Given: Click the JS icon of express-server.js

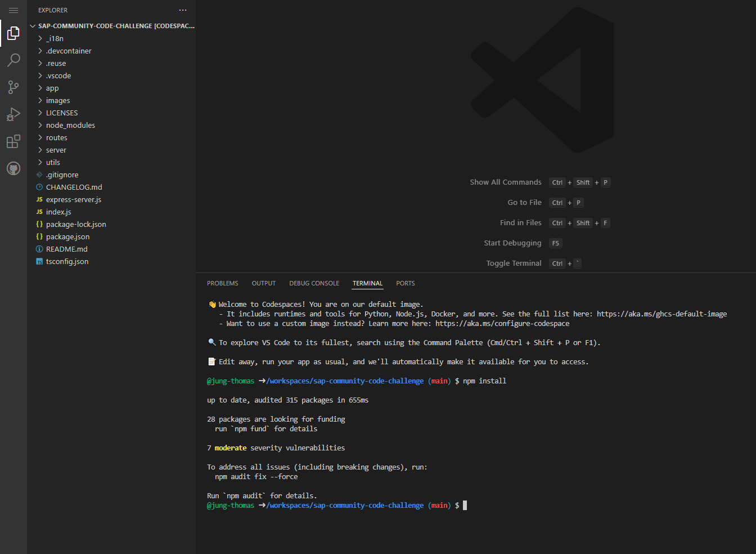Looking at the screenshot, I should pos(39,199).
